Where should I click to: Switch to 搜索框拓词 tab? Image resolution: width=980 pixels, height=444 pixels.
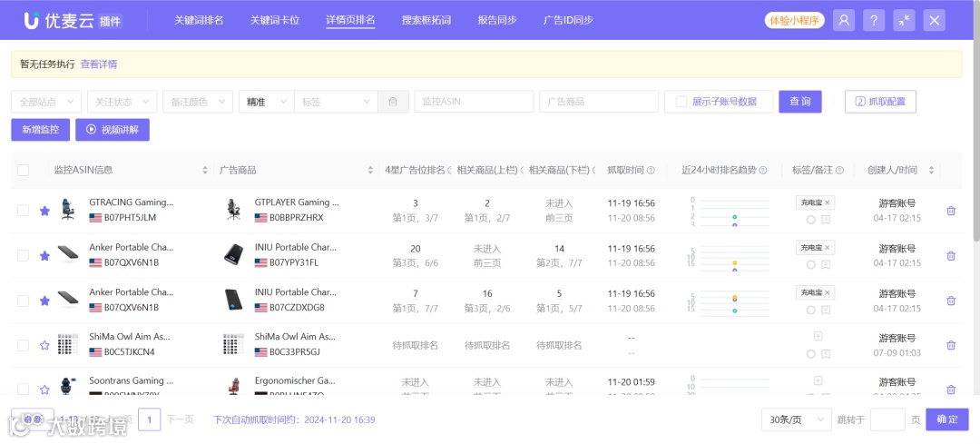[426, 20]
